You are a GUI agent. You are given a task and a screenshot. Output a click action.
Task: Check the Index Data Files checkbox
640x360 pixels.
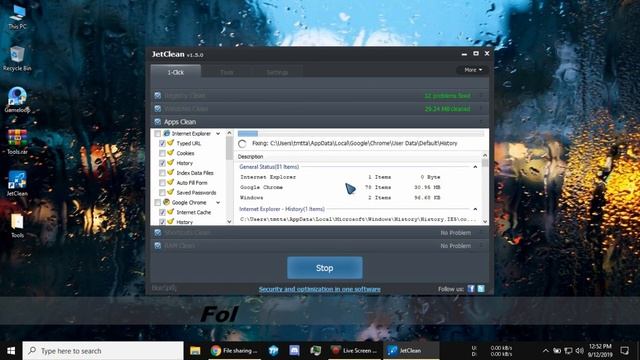[162, 173]
